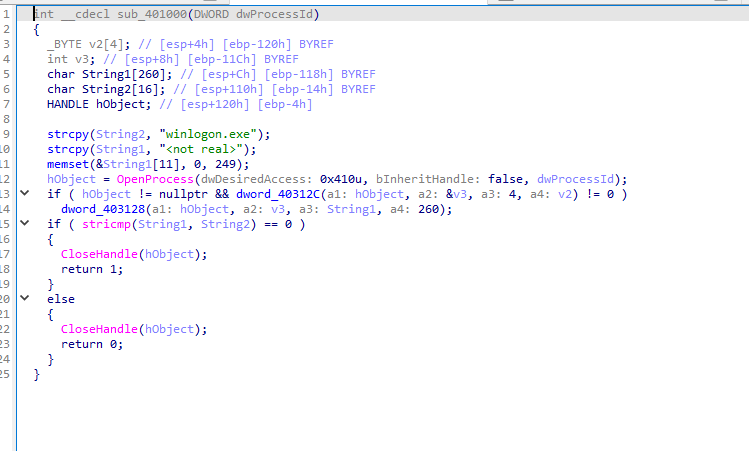The width and height of the screenshot is (749, 451).
Task: Select the int v3 declaration
Action: pos(71,59)
